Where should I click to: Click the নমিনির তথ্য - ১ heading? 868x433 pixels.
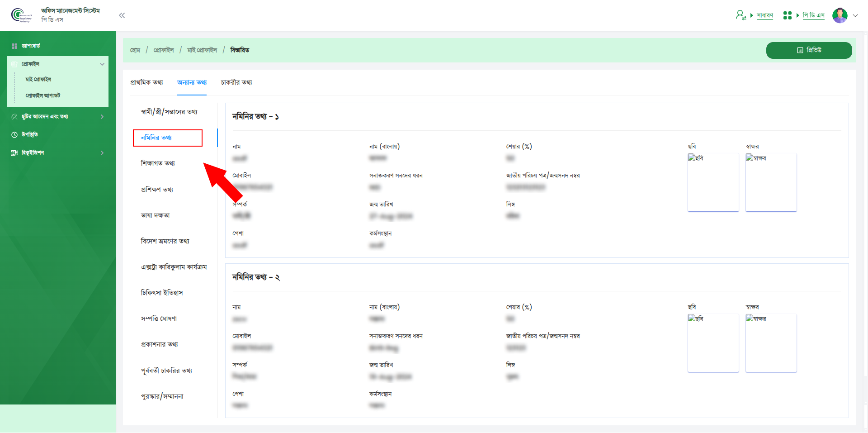255,117
